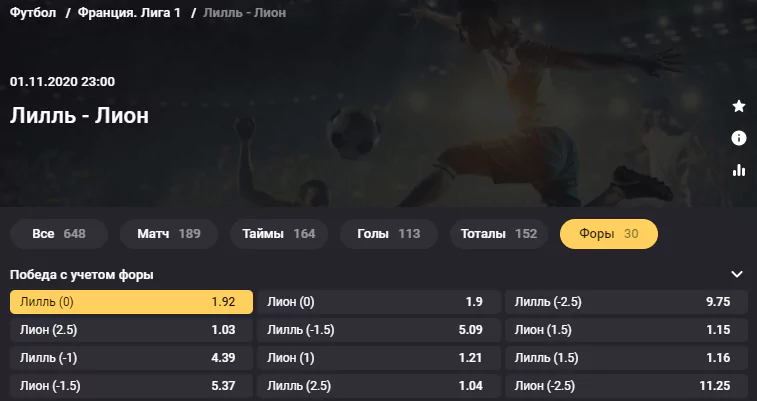This screenshot has height=401, width=757.
Task: Pick Лион (-2.5) at 11.25
Action: pos(626,386)
